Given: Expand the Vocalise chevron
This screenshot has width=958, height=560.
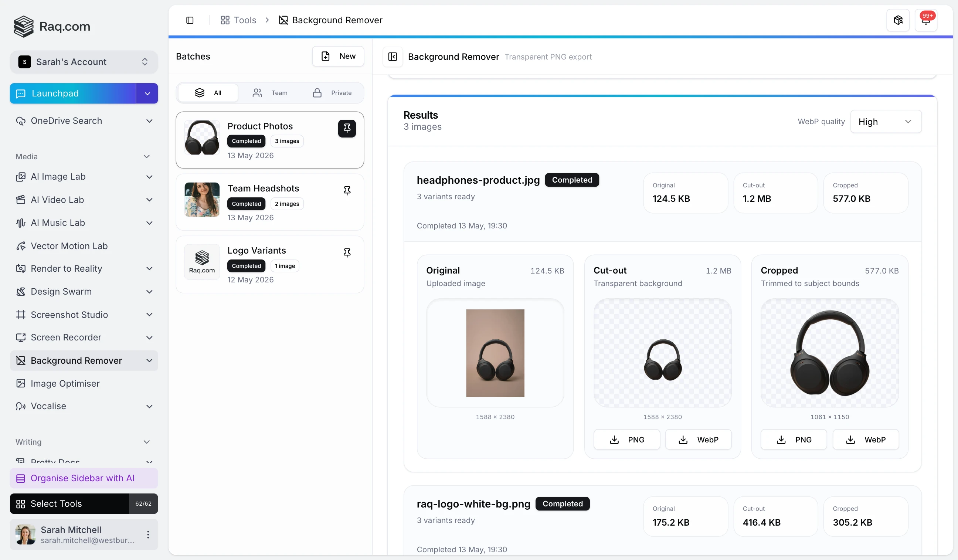Looking at the screenshot, I should tap(149, 406).
